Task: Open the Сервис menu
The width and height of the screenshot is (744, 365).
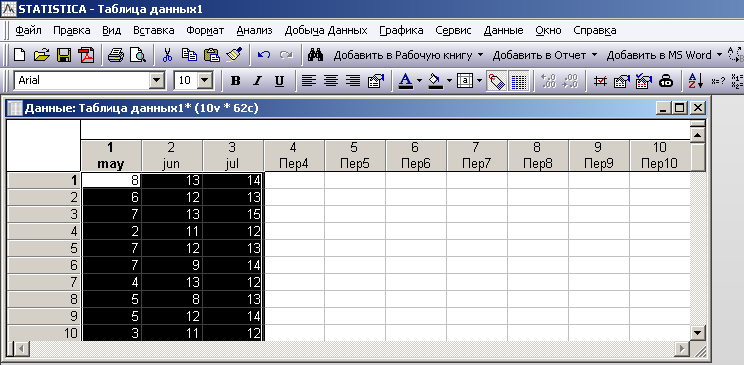Action: click(454, 30)
